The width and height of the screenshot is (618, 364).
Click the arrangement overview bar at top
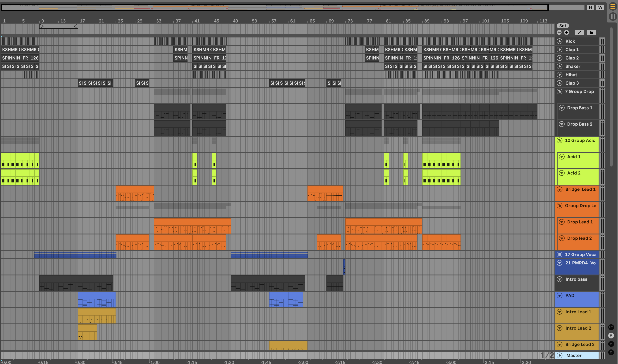pos(275,7)
